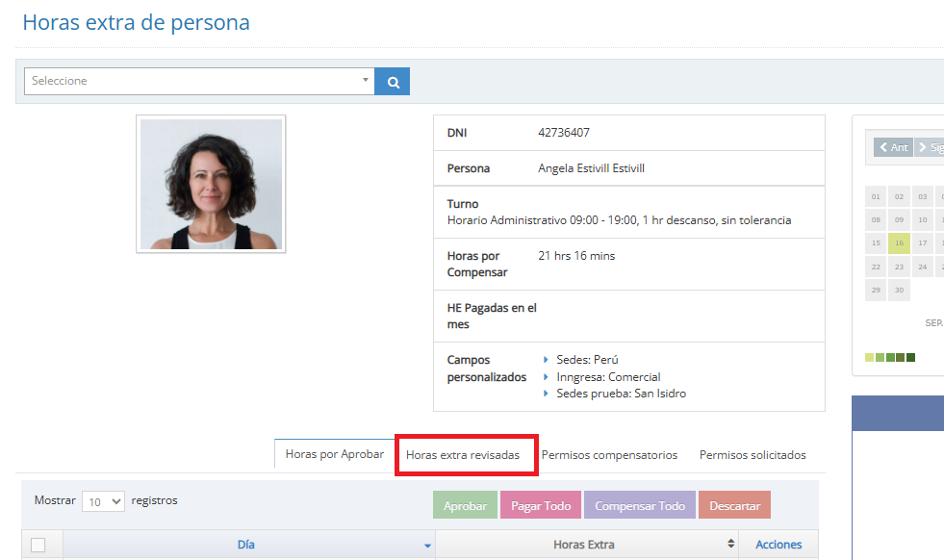The image size is (944, 560).
Task: Click arrow bullet beside Inngresa: Comercial
Action: tap(547, 377)
